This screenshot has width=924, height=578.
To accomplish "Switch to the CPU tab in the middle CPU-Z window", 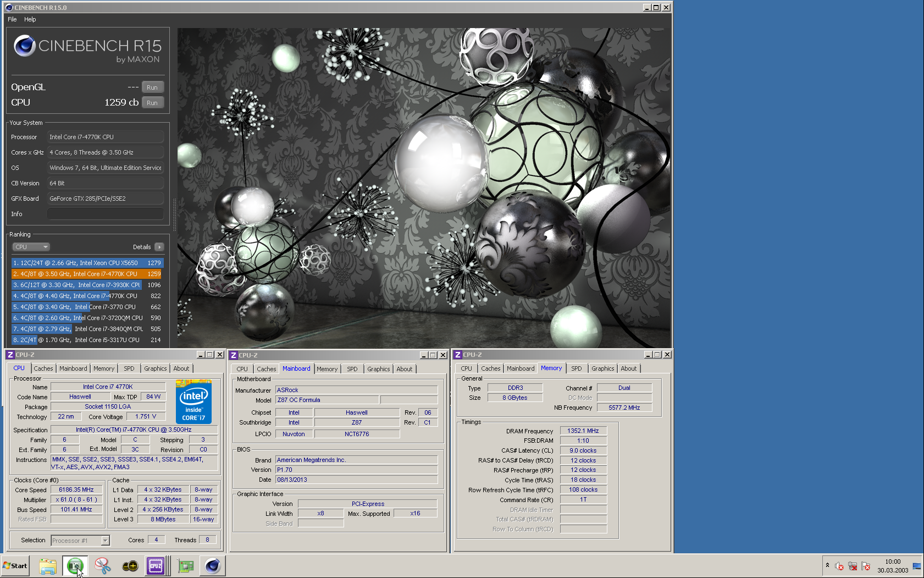I will click(242, 369).
